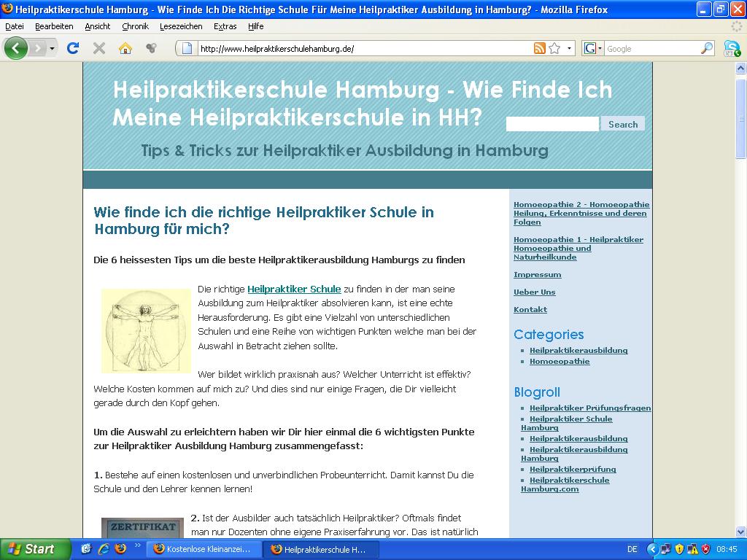
Task: Open the Windows Start menu
Action: 35,549
